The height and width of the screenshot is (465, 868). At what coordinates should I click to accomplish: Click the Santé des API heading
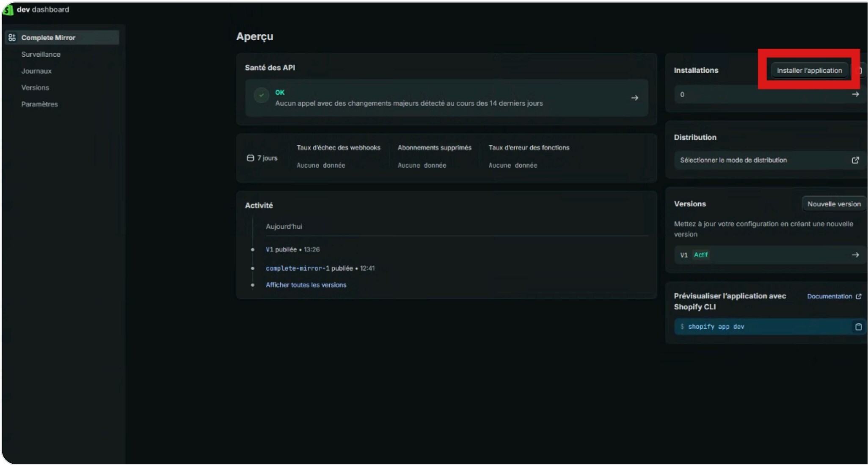[270, 68]
